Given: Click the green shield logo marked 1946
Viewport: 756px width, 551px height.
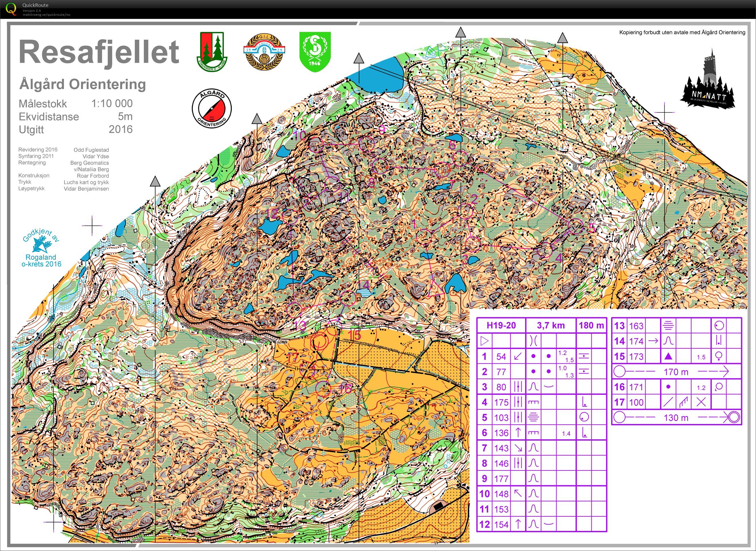Looking at the screenshot, I should tap(315, 52).
